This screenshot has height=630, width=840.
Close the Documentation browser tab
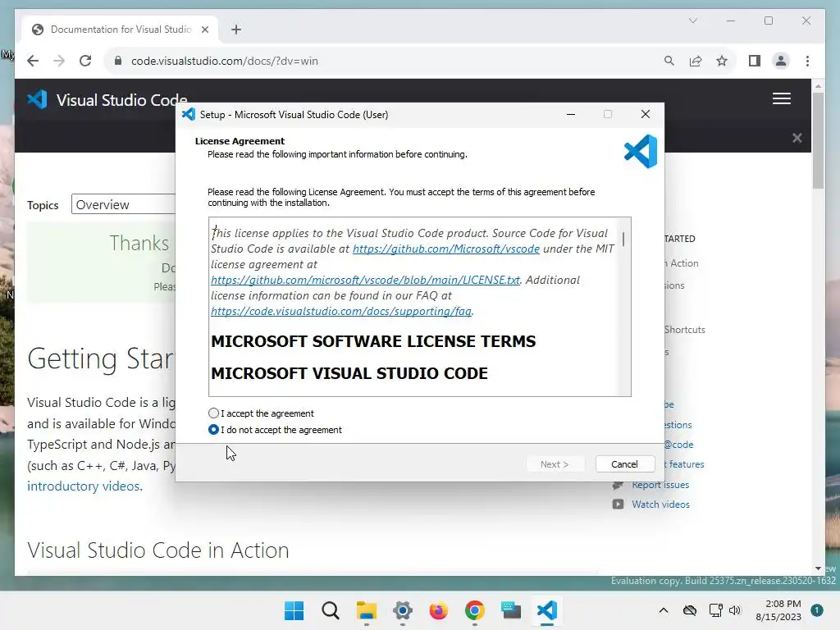pyautogui.click(x=205, y=30)
